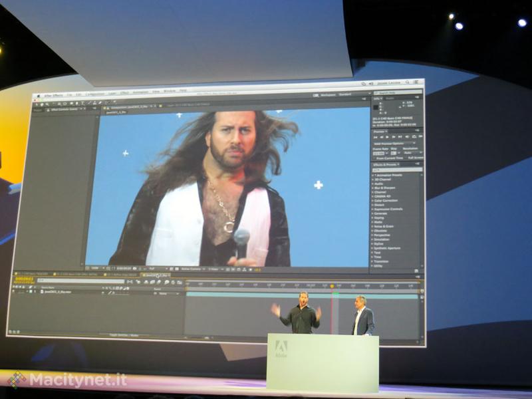The image size is (532, 399).
Task: Toggle video visibility for layer 1
Action: (x=14, y=291)
